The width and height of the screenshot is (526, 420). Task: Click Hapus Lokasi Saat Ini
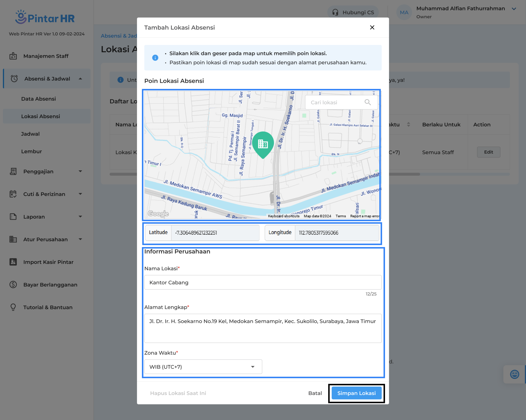tap(178, 393)
